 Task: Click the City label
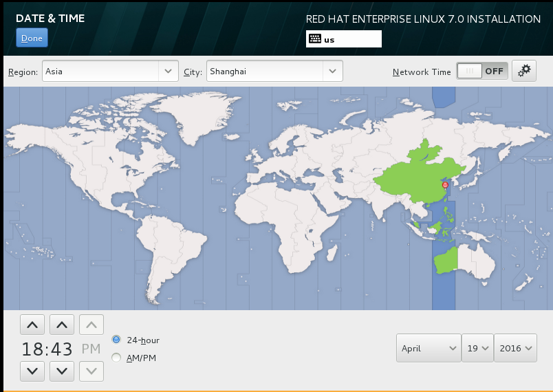193,72
